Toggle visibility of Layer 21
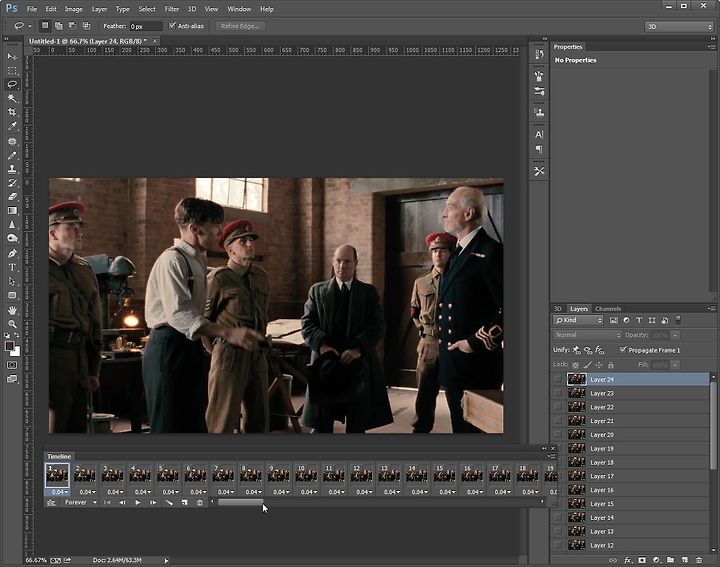This screenshot has width=720, height=567. pos(558,421)
